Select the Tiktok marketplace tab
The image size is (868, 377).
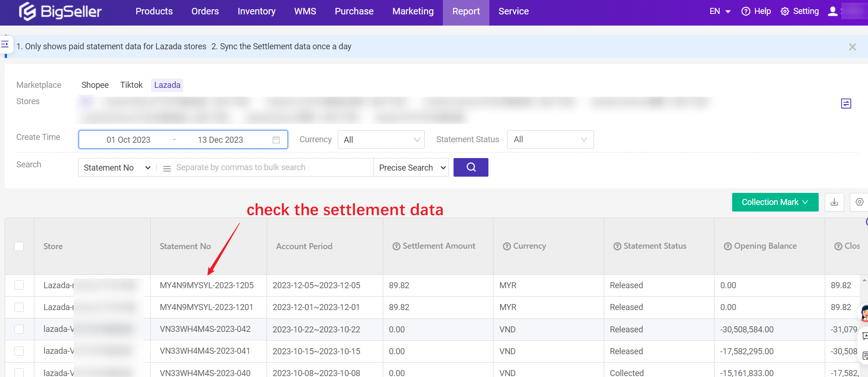(131, 85)
